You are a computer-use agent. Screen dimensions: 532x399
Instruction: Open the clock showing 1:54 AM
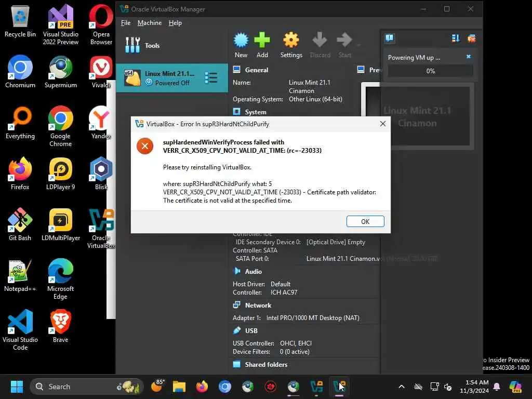pyautogui.click(x=474, y=387)
